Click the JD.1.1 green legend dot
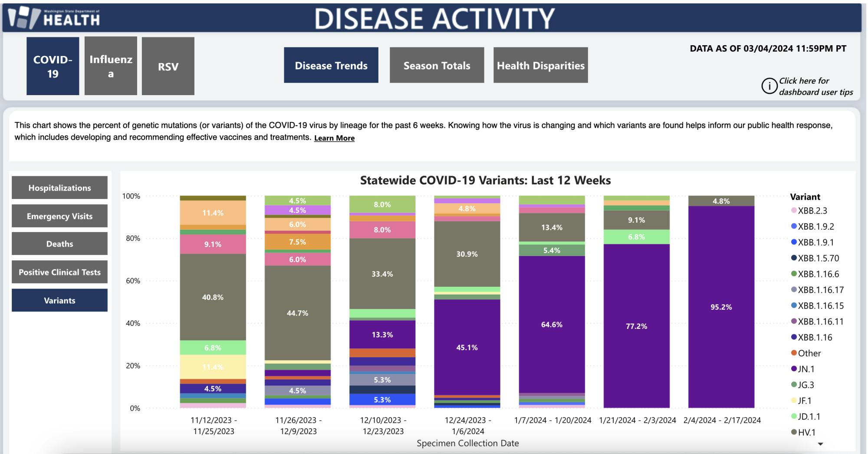The width and height of the screenshot is (868, 454). click(x=794, y=417)
